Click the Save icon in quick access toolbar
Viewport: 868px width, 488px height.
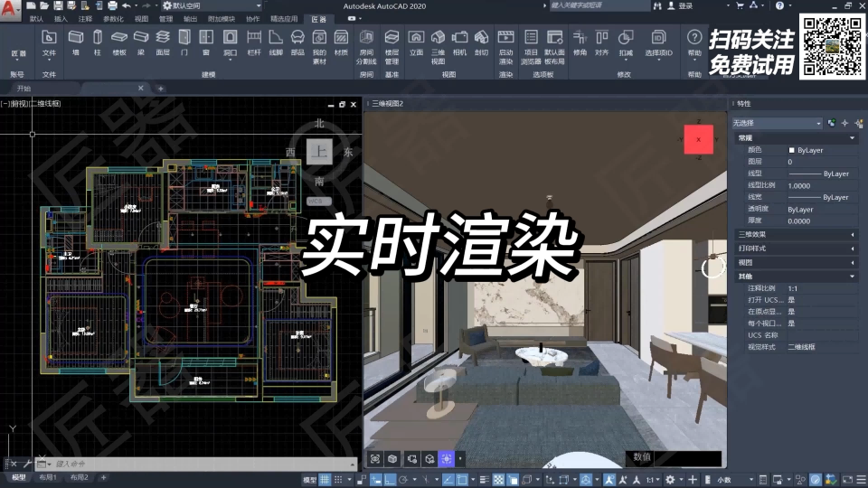[58, 5]
